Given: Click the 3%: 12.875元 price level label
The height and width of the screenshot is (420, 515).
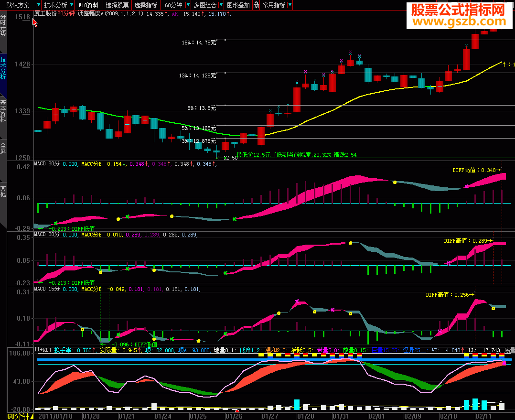Looking at the screenshot, I should click(199, 141).
